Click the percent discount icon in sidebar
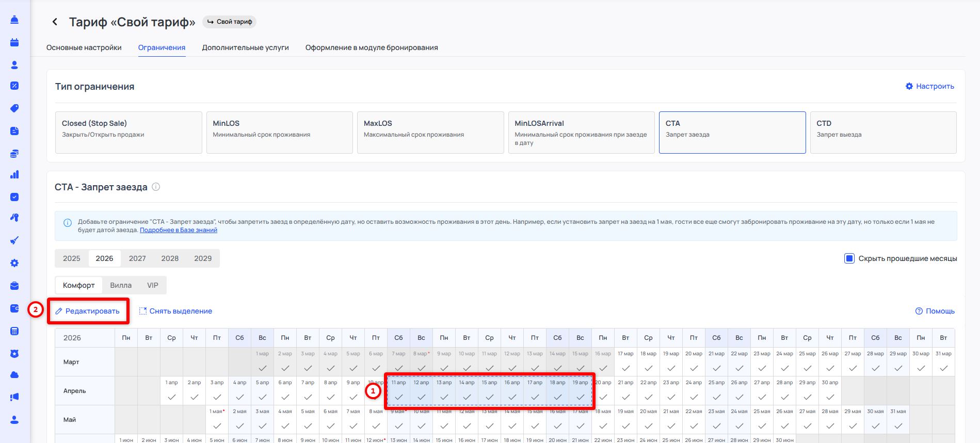 point(14,86)
